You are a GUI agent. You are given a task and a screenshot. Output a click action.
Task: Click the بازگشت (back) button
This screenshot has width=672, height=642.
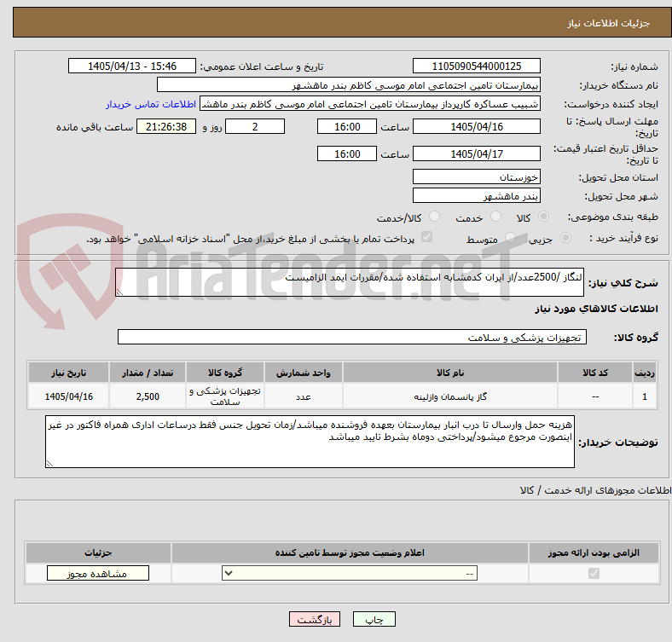click(315, 619)
